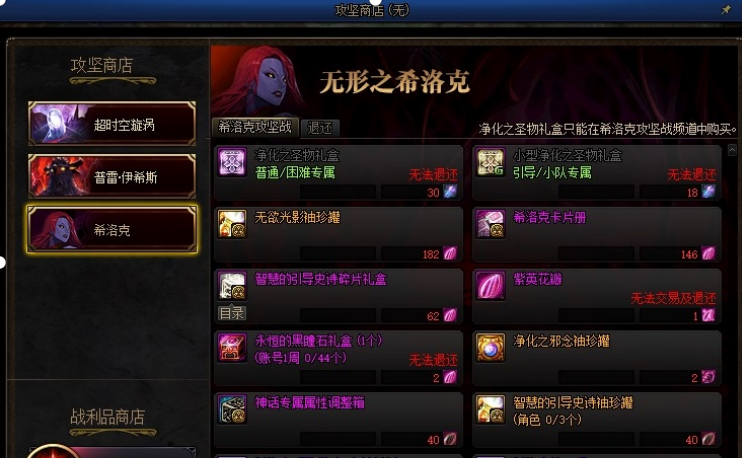This screenshot has width=742, height=458.
Task: Open the 目录 list button
Action: point(232,313)
